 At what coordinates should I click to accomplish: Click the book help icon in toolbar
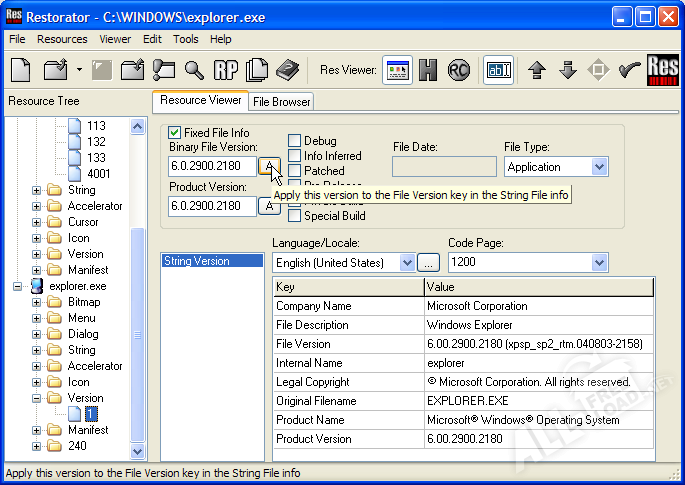tap(288, 70)
